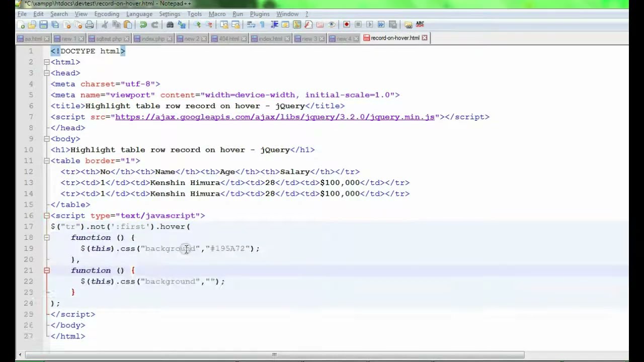Toggle the Function List panel icon

308,25
